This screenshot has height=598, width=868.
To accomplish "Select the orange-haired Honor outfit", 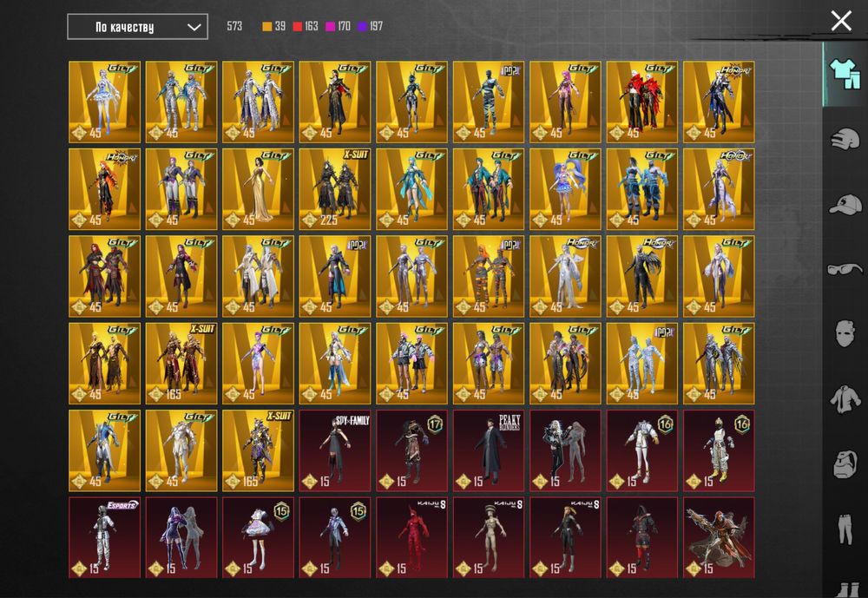I will (105, 189).
